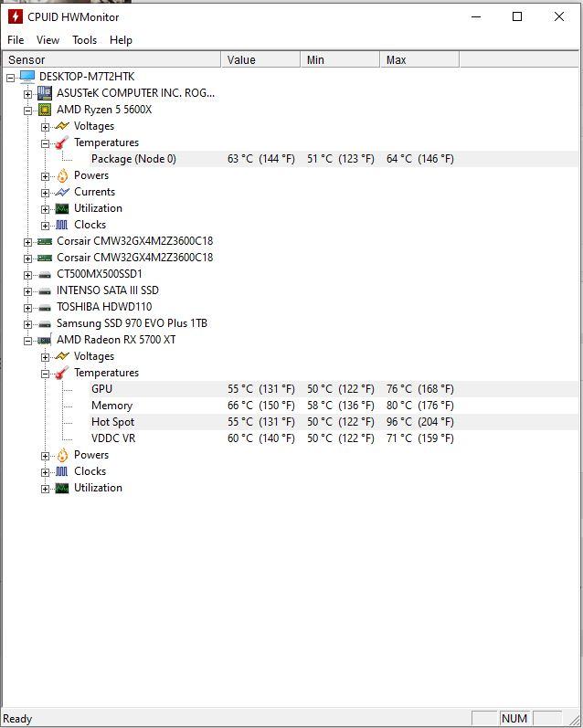Image resolution: width=583 pixels, height=728 pixels.
Task: Expand Currents under Ryzen 5 5600X
Action: 45,193
